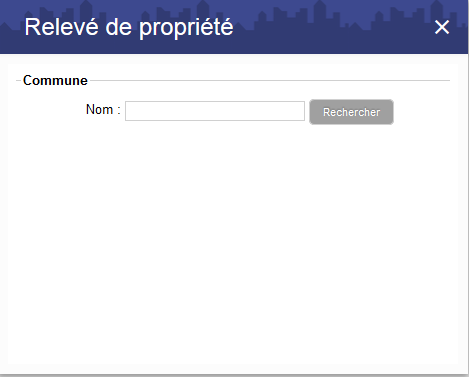Click the Rechercher button
This screenshot has height=377, width=469.
(x=351, y=112)
